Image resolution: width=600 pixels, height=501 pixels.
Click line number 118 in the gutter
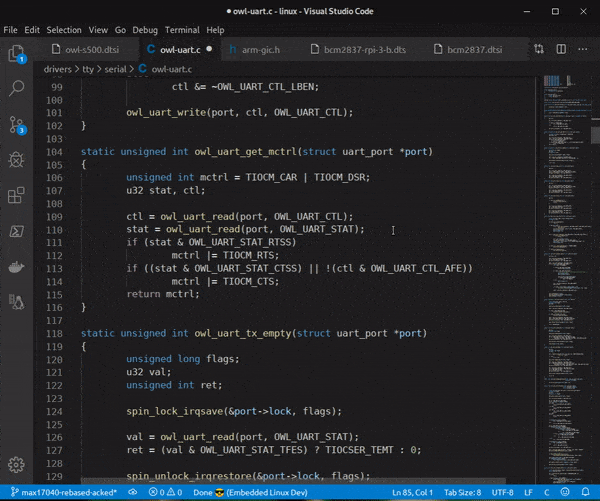click(54, 334)
